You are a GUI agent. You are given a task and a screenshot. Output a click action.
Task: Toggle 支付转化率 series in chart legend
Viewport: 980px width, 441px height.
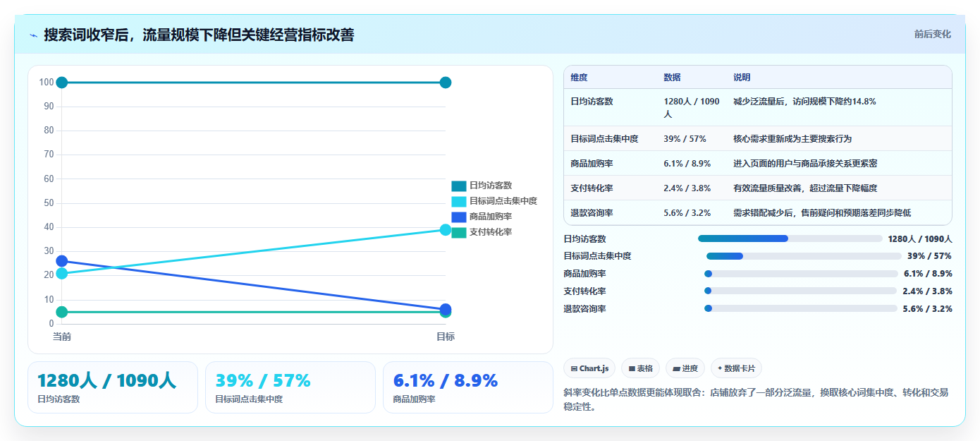click(482, 233)
